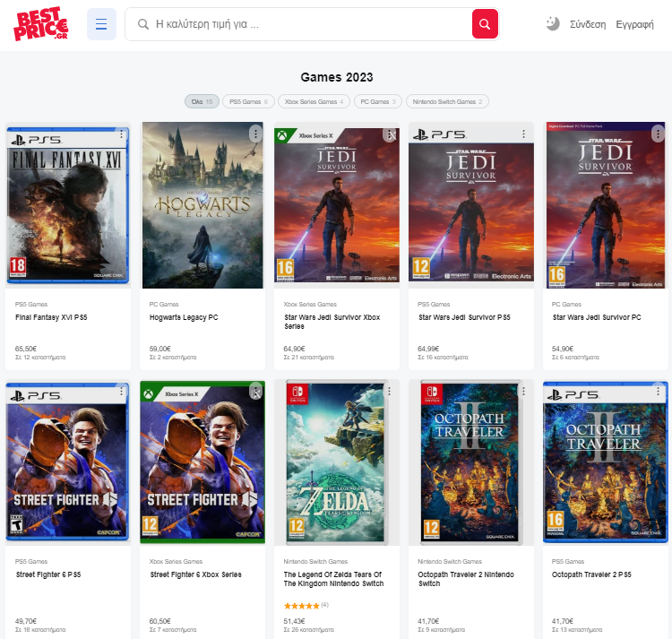
Task: Open the Final Fantasy XVI PS5 title link
Action: [51, 317]
